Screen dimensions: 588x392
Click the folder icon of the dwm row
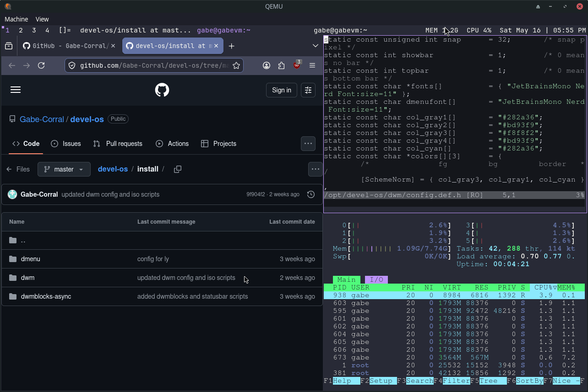click(x=13, y=278)
